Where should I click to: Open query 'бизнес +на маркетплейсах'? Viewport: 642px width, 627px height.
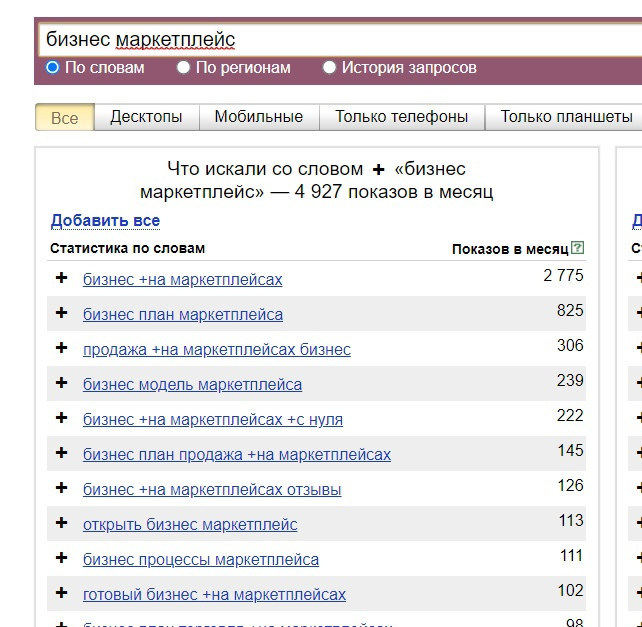coord(183,280)
